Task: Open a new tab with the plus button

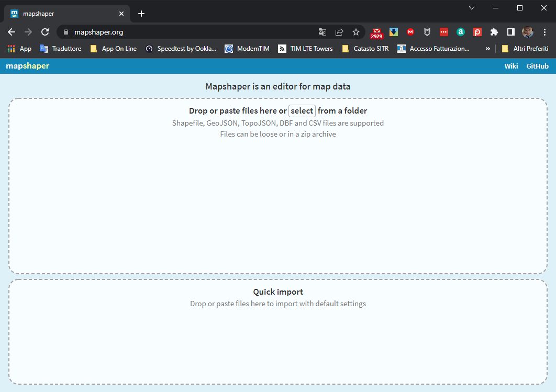Action: pyautogui.click(x=141, y=14)
